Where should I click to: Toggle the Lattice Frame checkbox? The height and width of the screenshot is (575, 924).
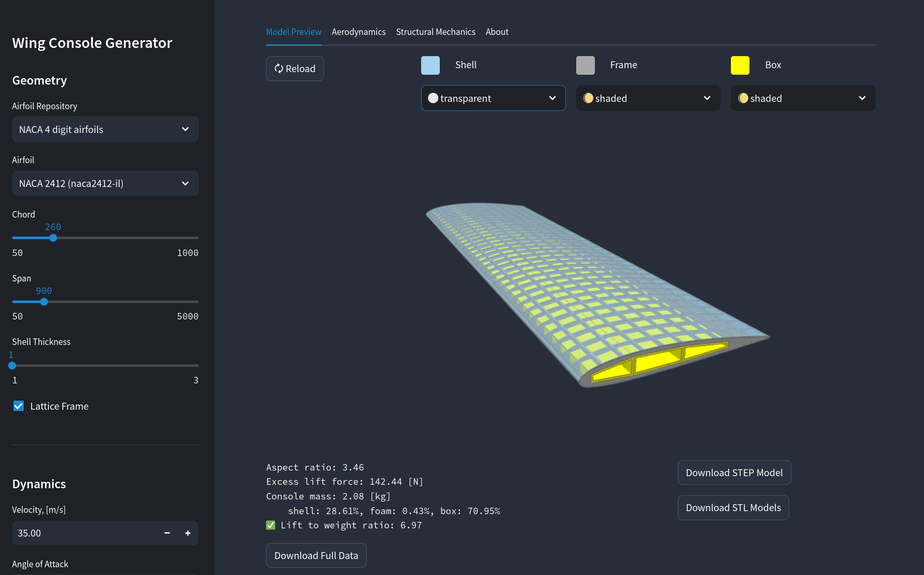[19, 406]
